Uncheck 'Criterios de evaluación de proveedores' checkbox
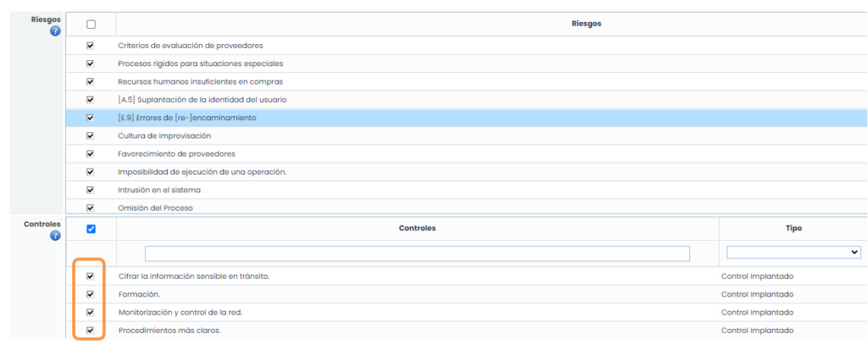 coord(91,46)
